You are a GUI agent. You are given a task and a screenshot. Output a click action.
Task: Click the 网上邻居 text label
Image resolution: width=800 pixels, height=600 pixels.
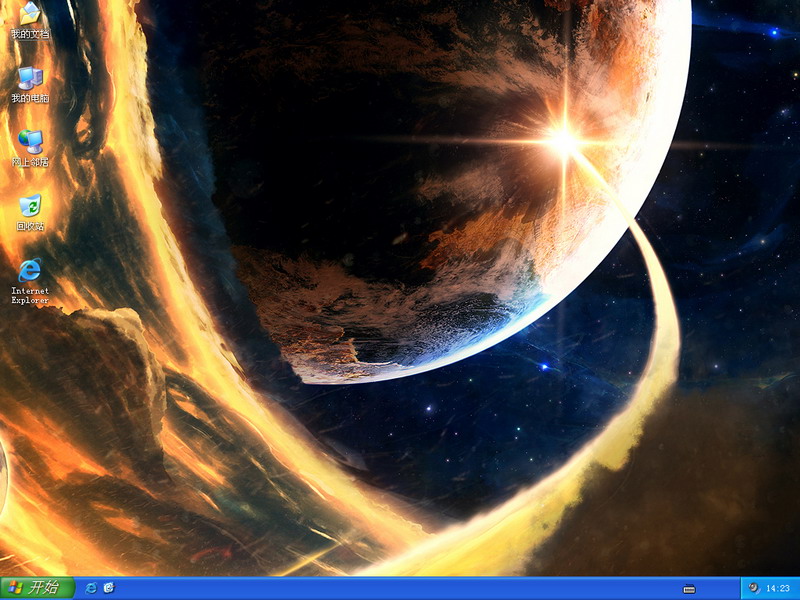coord(30,162)
